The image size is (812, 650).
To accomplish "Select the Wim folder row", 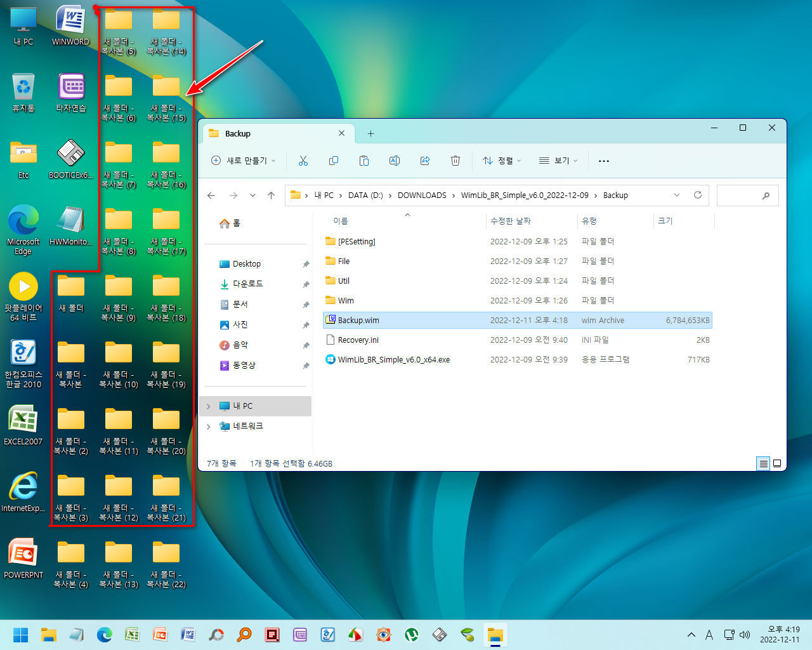I will click(518, 301).
